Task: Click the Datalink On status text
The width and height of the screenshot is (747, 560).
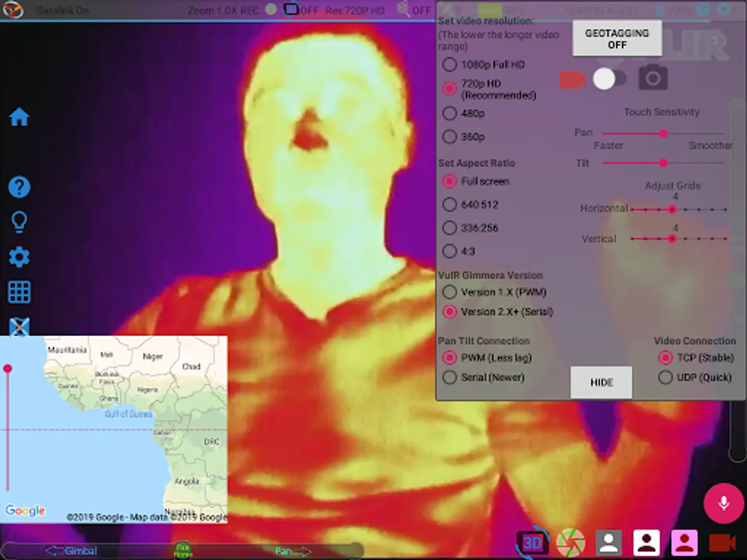Action: coord(63,11)
